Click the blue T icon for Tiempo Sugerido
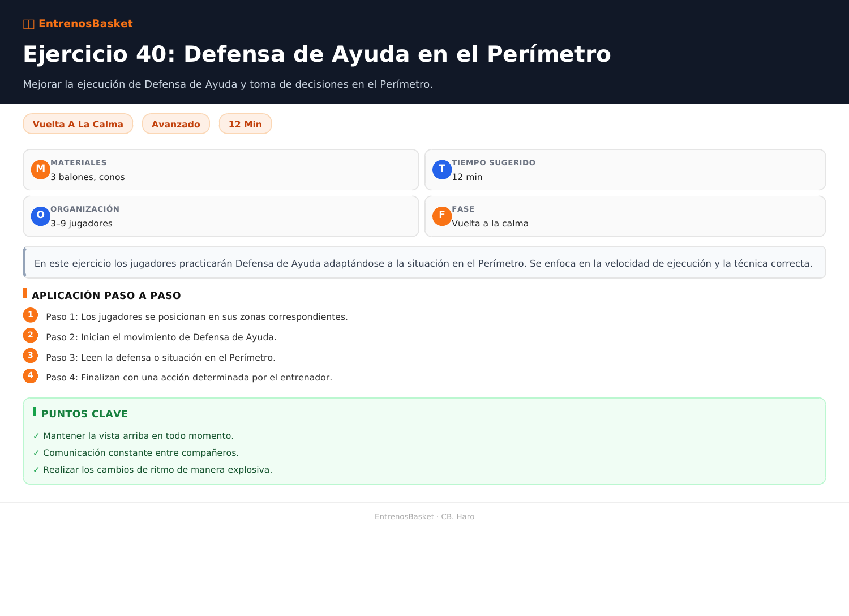Screen dimensions: 849x616 (442, 169)
